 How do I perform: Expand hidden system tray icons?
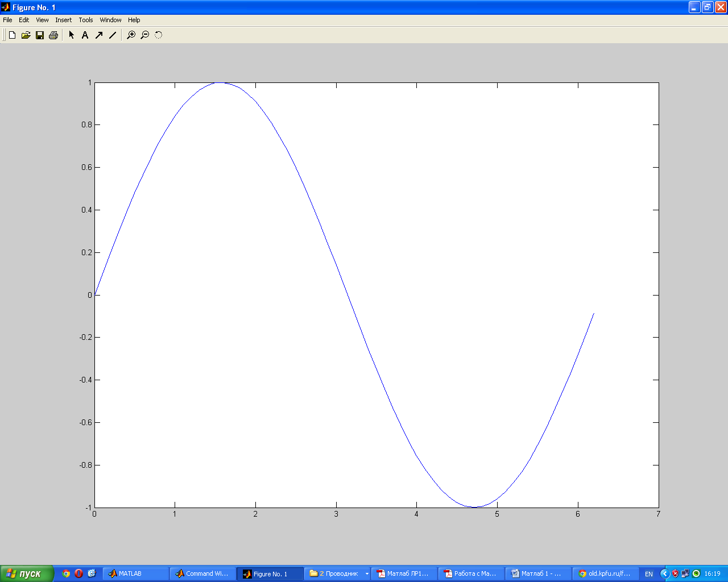(664, 574)
